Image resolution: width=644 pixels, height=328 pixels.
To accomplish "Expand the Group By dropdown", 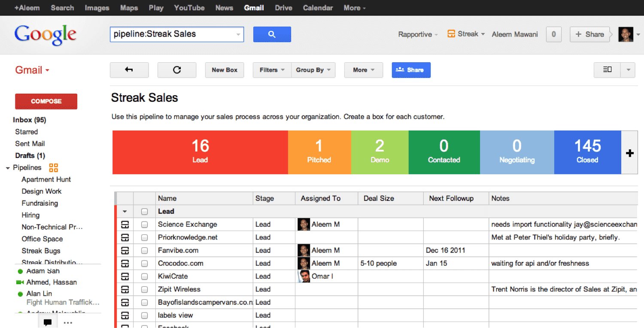I will point(313,70).
